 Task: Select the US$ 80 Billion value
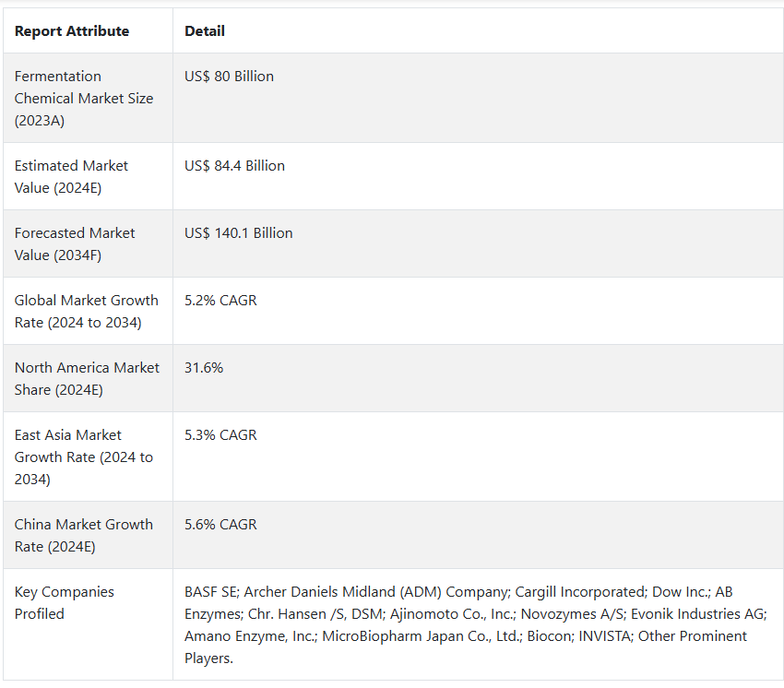[229, 76]
